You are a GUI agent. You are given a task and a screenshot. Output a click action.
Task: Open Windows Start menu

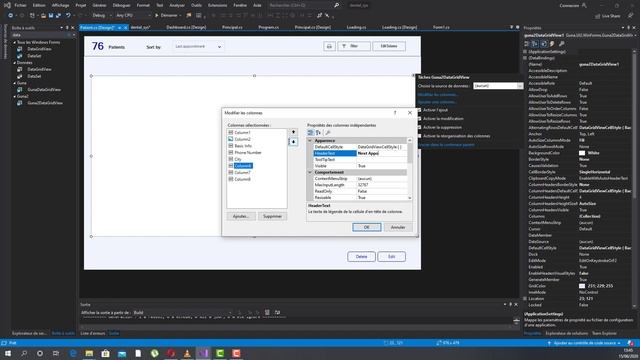click(x=8, y=353)
